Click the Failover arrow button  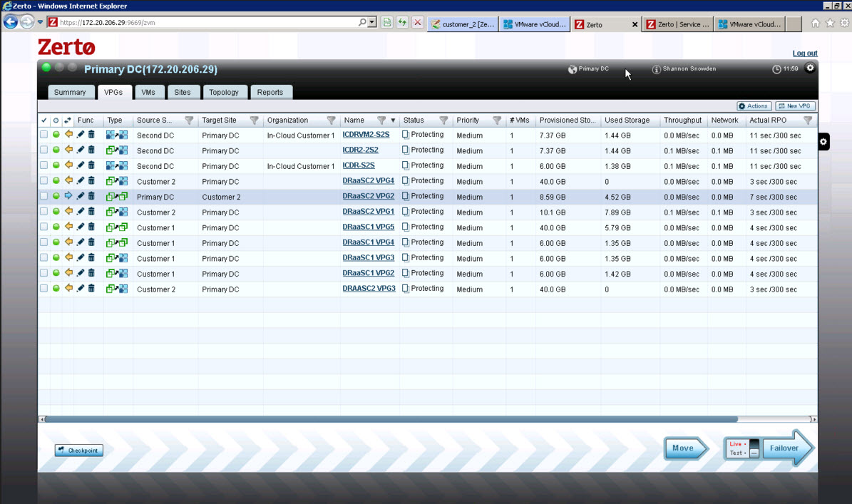[787, 448]
